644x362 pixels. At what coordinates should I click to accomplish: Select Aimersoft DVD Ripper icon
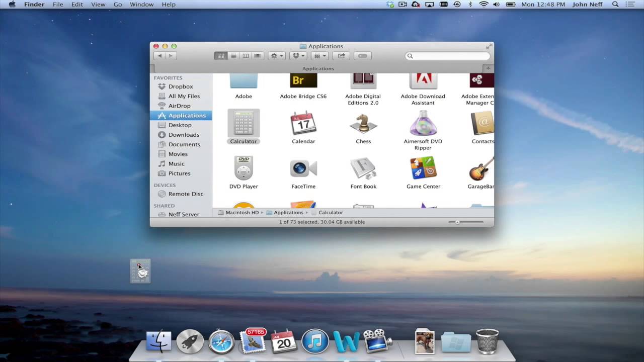(x=423, y=123)
